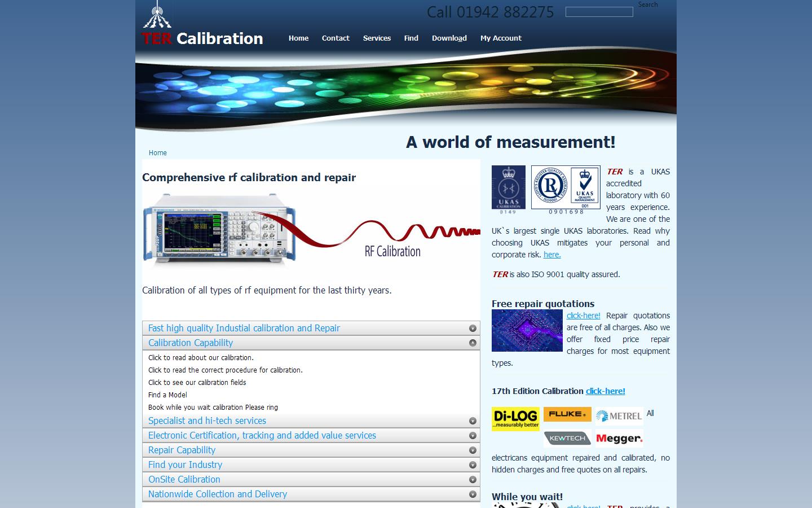Open the Find menu item
The height and width of the screenshot is (508, 812).
pos(411,38)
